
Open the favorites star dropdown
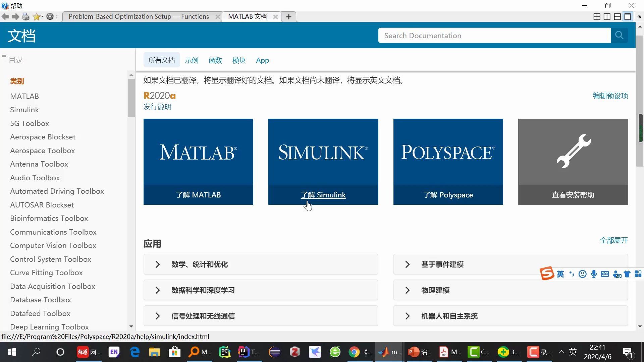pos(38,16)
